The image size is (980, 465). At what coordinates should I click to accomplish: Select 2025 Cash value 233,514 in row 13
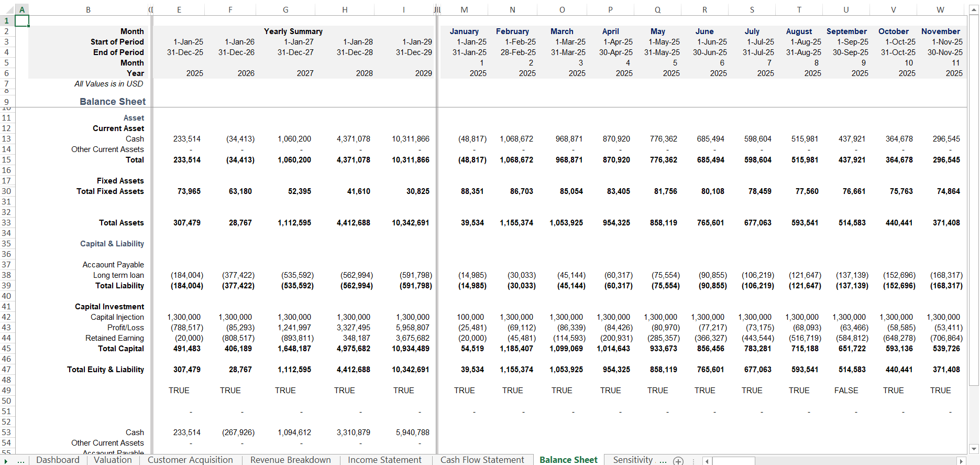(187, 139)
